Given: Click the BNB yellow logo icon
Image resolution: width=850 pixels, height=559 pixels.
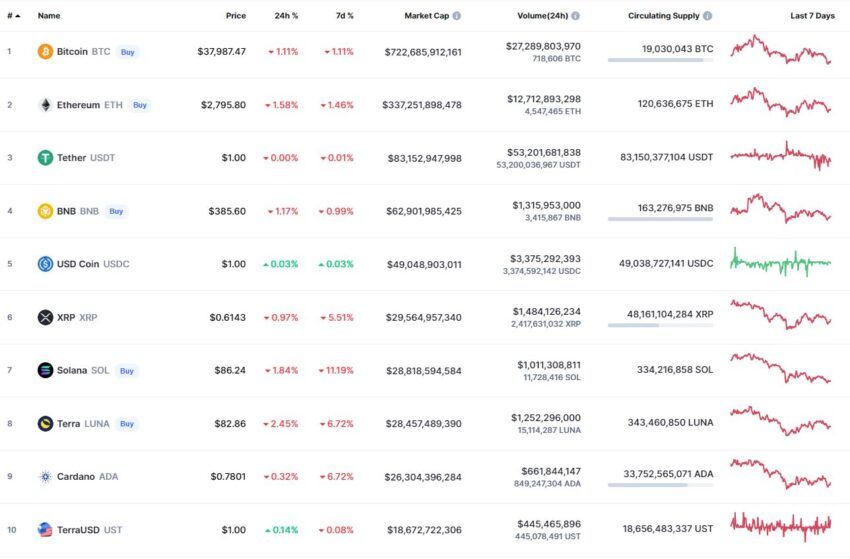Looking at the screenshot, I should tap(45, 211).
